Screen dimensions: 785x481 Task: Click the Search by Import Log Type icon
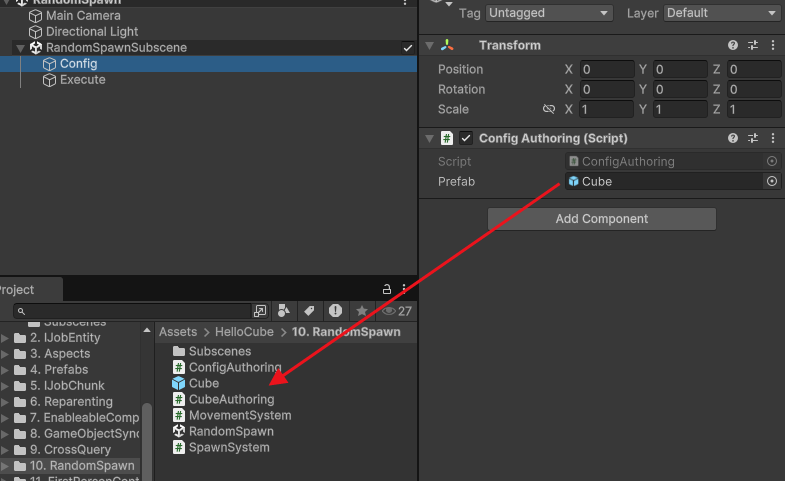pyautogui.click(x=335, y=311)
